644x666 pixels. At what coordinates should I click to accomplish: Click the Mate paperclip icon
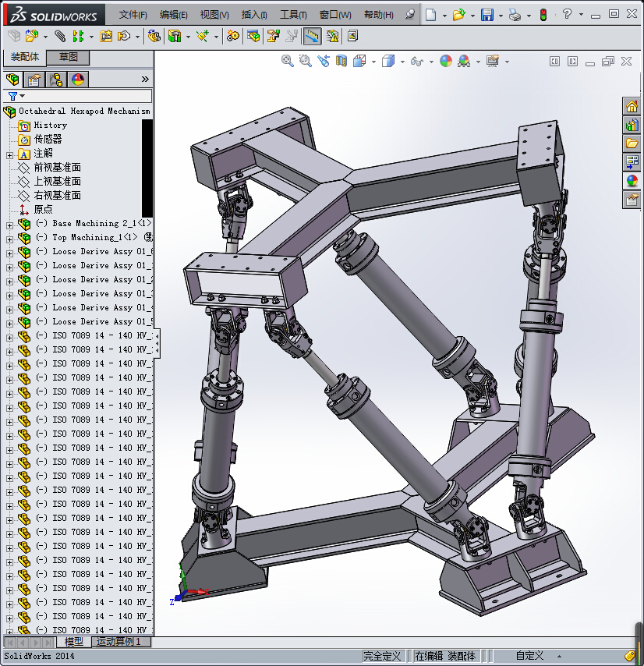pyautogui.click(x=60, y=36)
